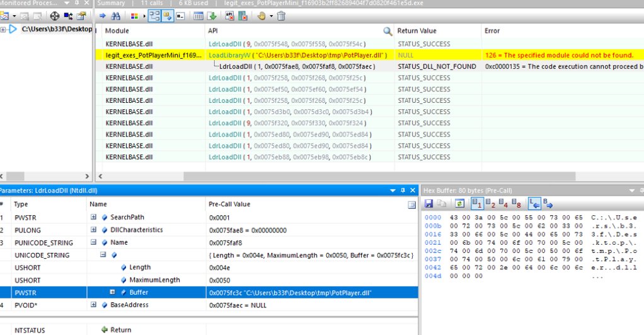The height and width of the screenshot is (335, 644).
Task: Pin the Monitored Processes panel
Action: [x=77, y=3]
